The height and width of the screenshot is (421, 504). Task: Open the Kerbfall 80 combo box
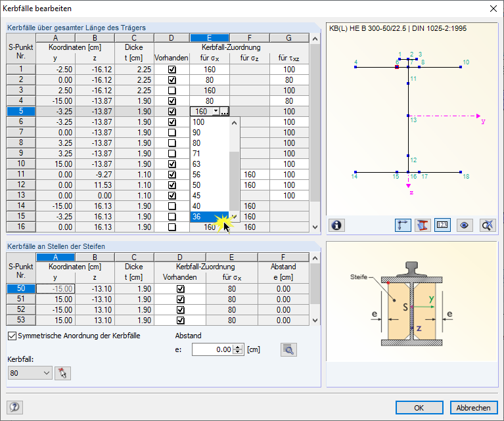point(30,373)
